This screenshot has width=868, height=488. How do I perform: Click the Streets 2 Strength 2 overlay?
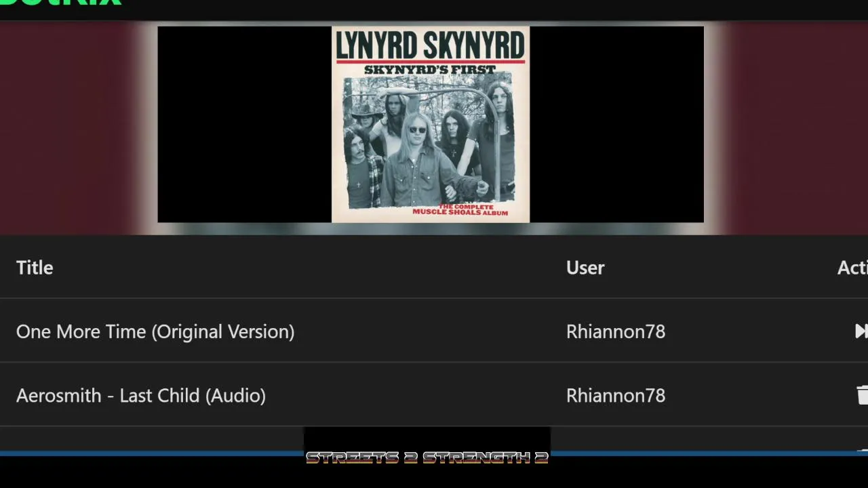point(427,457)
